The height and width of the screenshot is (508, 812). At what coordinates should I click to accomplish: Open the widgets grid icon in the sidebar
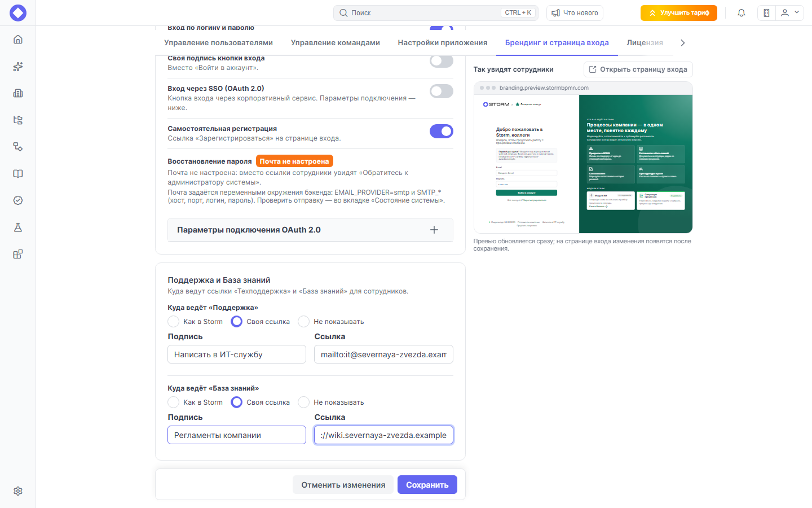[x=18, y=254]
